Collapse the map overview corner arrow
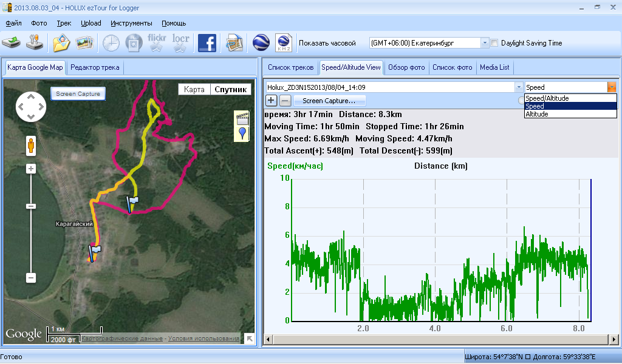Viewport: 622px width, 364px height. (x=249, y=339)
